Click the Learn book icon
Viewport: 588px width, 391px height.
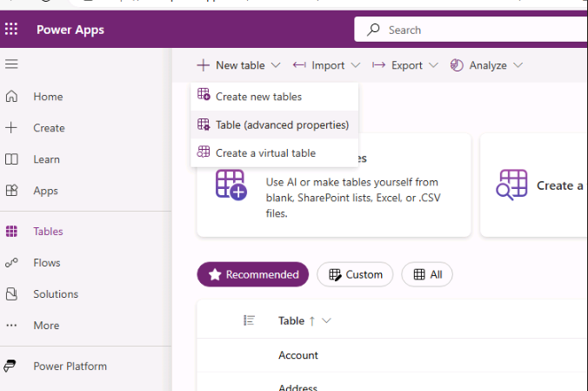pos(11,159)
